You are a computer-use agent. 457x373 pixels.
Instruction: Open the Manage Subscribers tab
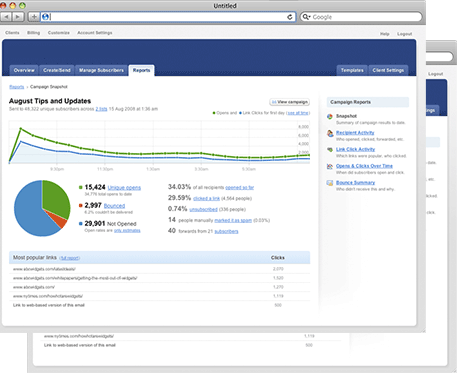(101, 70)
